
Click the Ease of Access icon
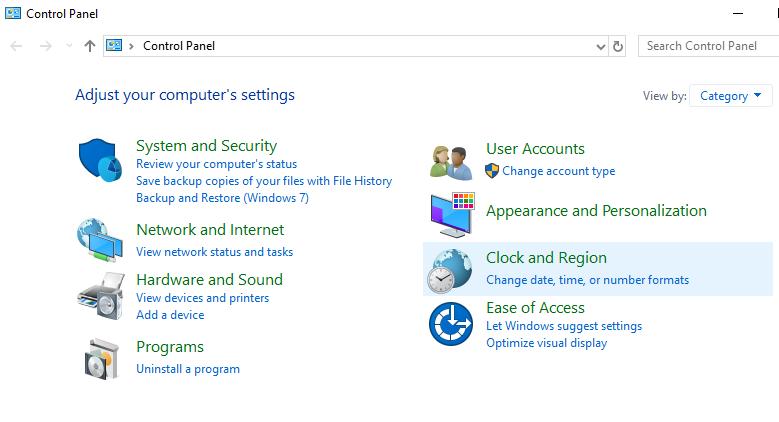pos(450,324)
